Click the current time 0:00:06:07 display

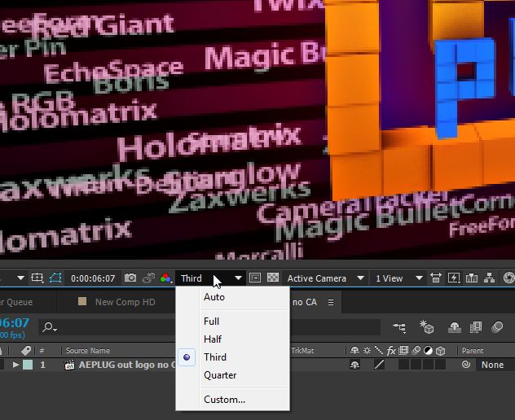[x=93, y=278]
